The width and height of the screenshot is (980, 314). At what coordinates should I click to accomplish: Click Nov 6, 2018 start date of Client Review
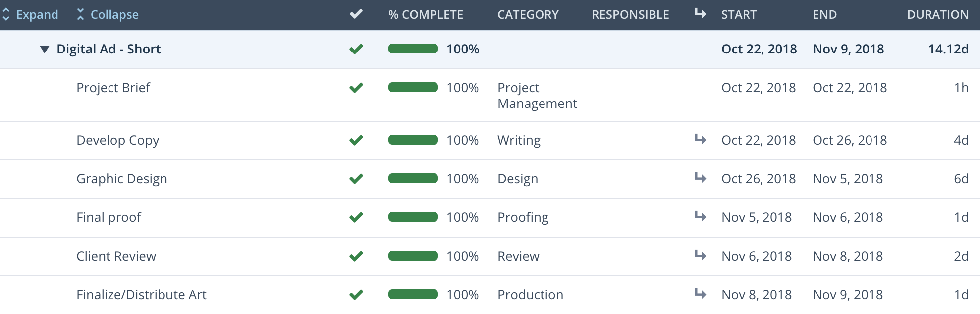[x=757, y=256]
